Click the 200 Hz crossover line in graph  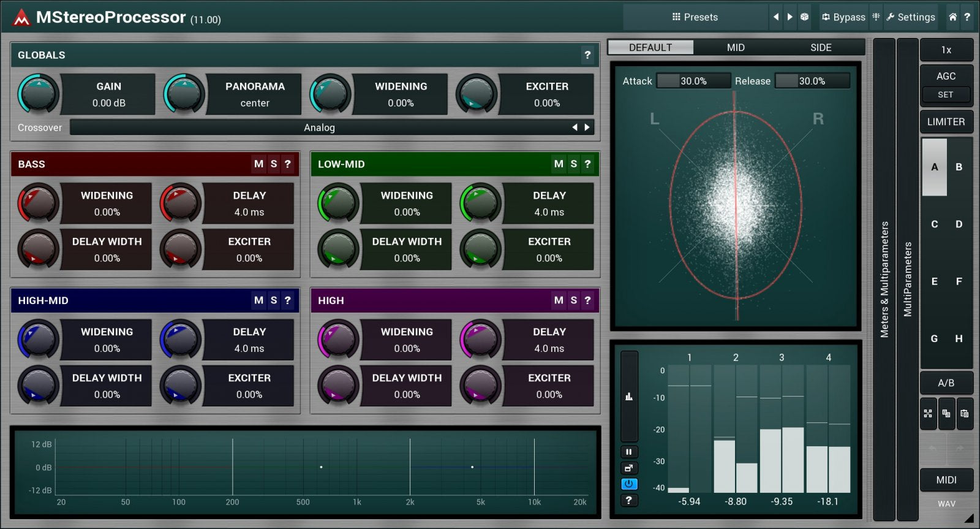click(x=232, y=466)
